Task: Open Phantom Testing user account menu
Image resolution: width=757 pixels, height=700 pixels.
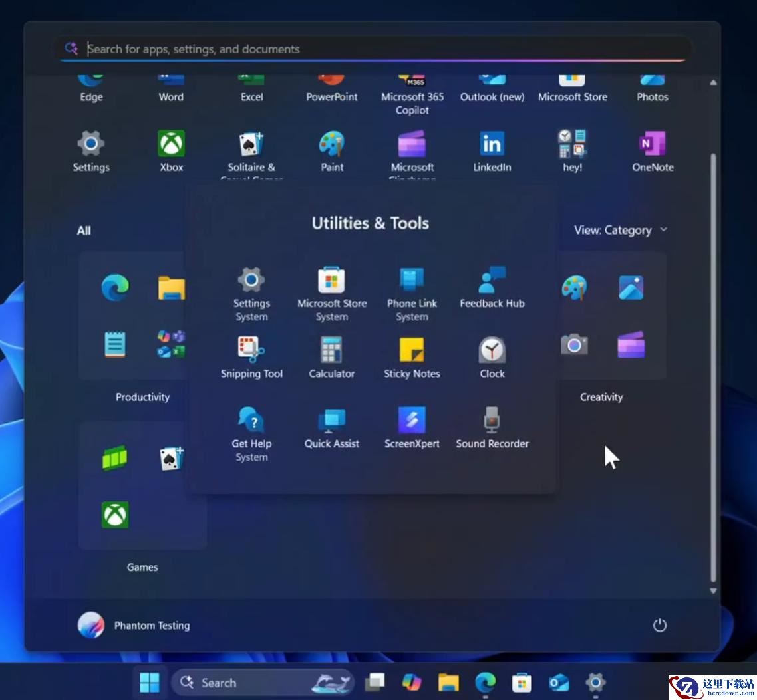Action: pyautogui.click(x=134, y=626)
